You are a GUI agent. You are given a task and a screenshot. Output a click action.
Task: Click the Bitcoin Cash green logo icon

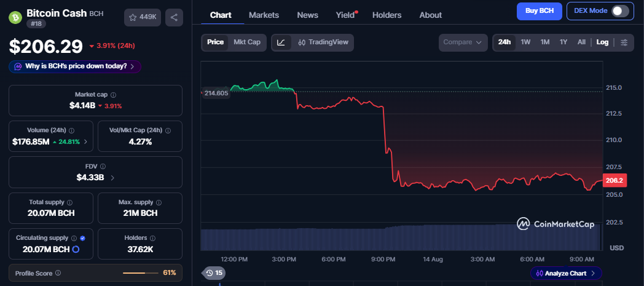[15, 17]
